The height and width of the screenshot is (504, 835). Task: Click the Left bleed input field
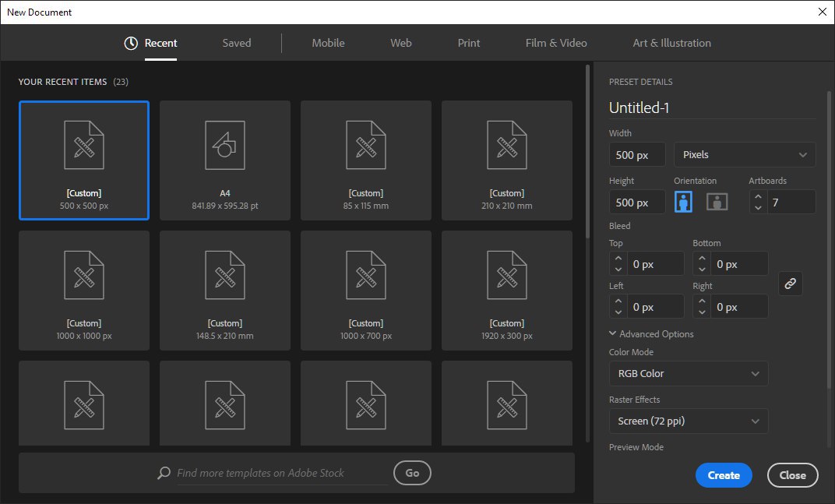[x=656, y=307]
